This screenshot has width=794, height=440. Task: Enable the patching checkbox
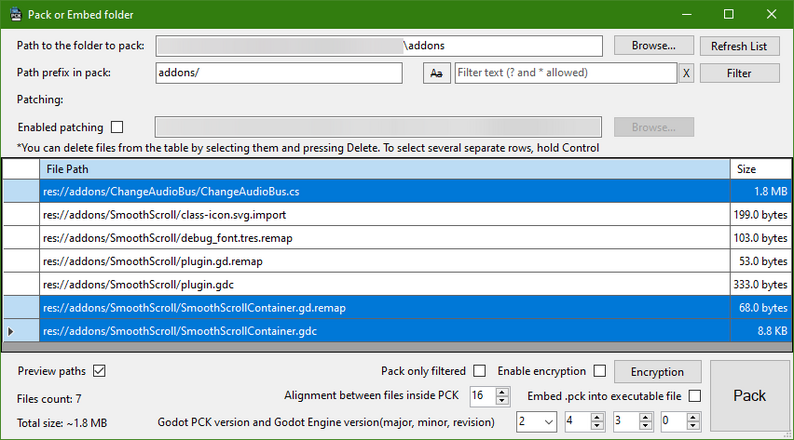click(x=118, y=127)
